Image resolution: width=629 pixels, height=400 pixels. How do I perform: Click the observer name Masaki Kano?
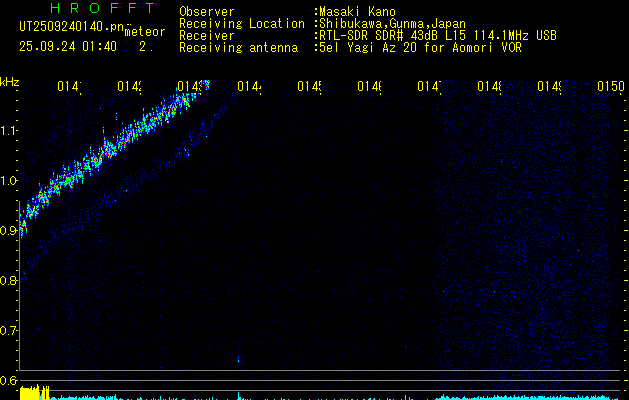click(357, 12)
